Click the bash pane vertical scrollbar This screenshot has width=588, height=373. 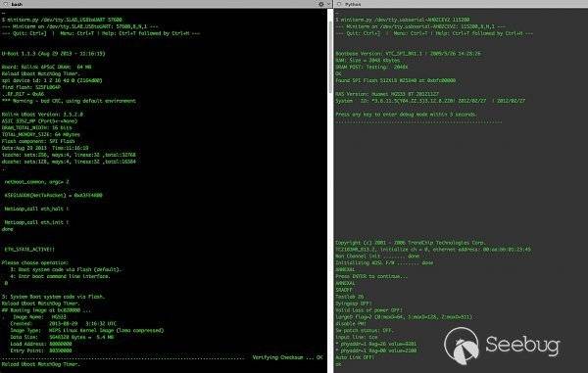coord(330,56)
